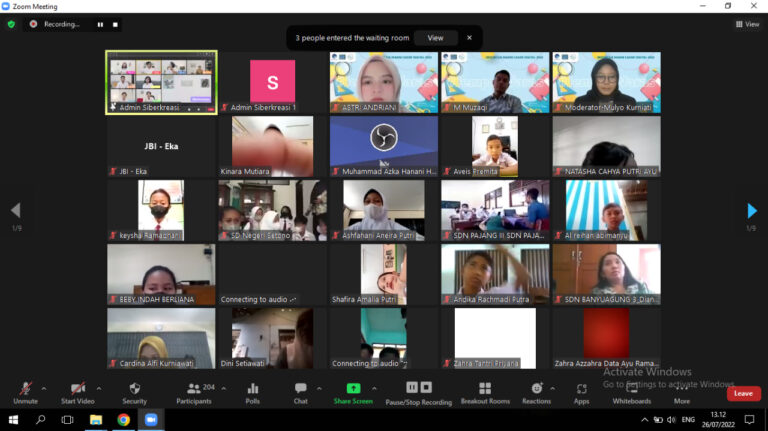Select Moderator-Mulyo Kurniati video tile

[606, 82]
